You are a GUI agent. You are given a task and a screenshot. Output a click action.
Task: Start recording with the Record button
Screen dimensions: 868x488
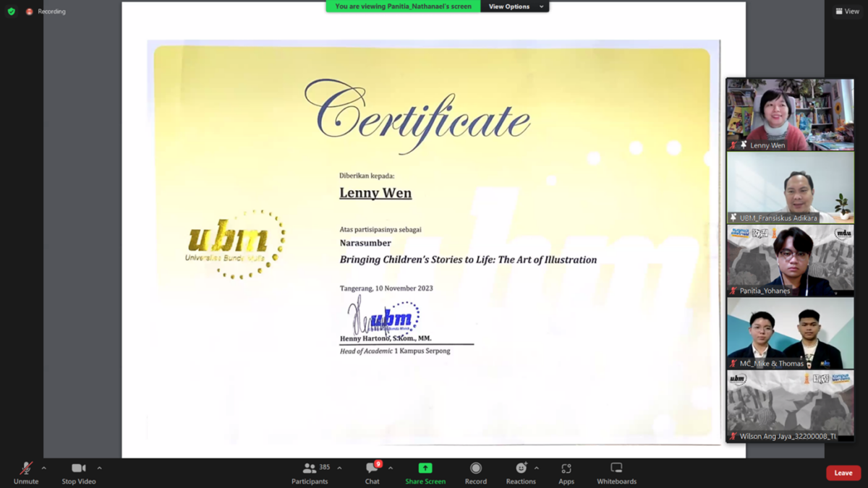pyautogui.click(x=475, y=474)
